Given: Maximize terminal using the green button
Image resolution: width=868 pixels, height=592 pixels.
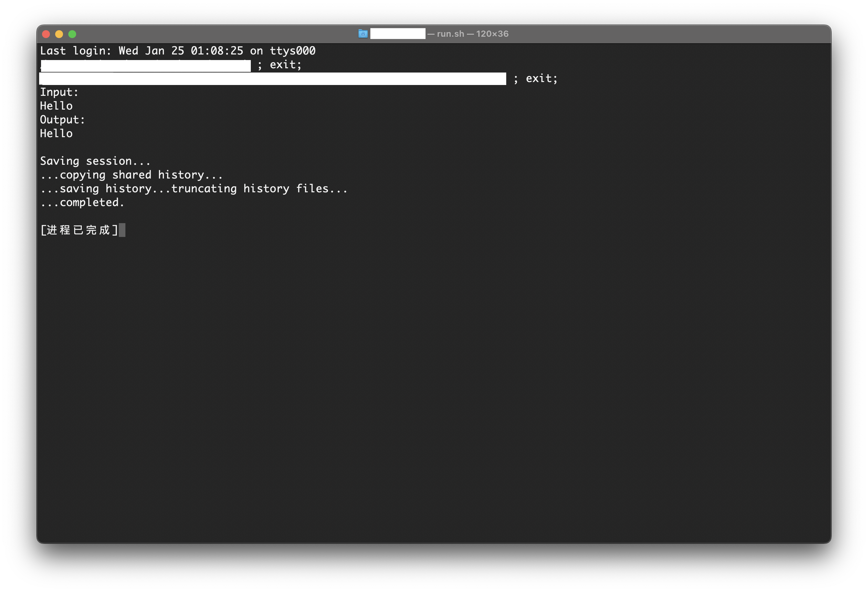Looking at the screenshot, I should 72,34.
